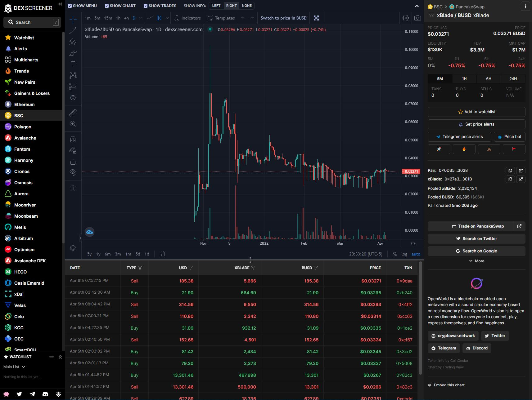Set show info to LEFT
Image resolution: width=532 pixels, height=400 pixels.
click(216, 6)
